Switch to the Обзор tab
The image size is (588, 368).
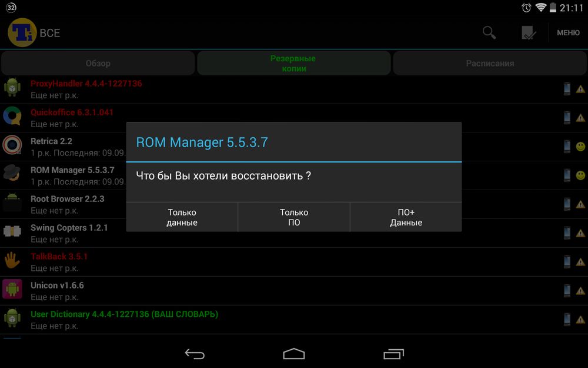tap(98, 63)
